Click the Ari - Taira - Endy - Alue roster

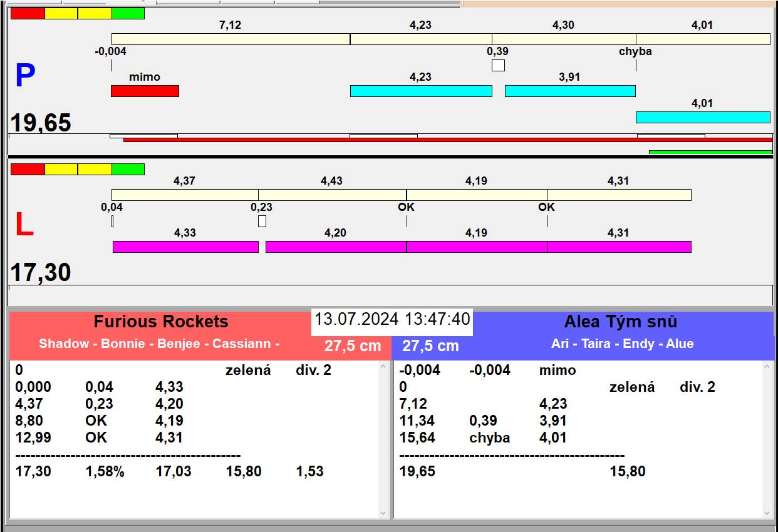pyautogui.click(x=623, y=344)
